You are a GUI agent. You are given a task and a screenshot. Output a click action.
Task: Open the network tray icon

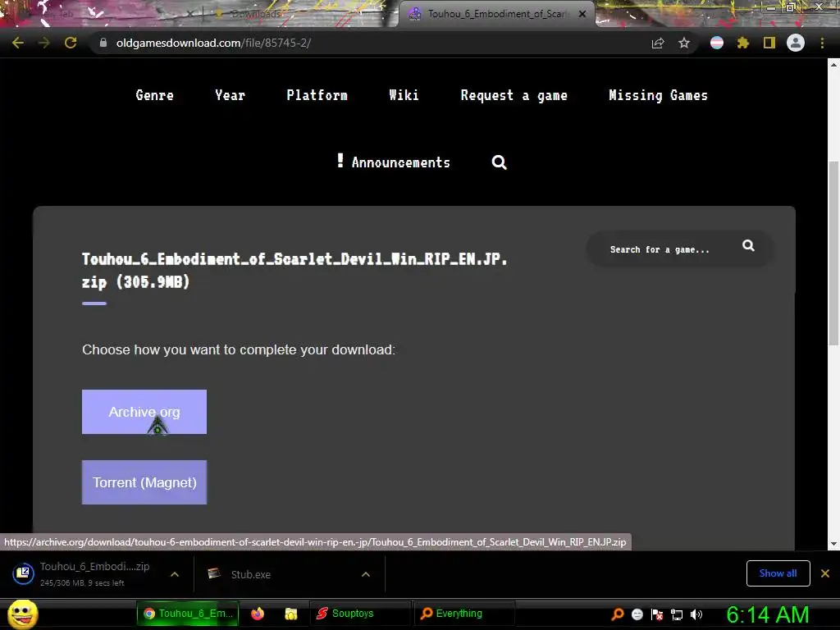click(x=677, y=614)
